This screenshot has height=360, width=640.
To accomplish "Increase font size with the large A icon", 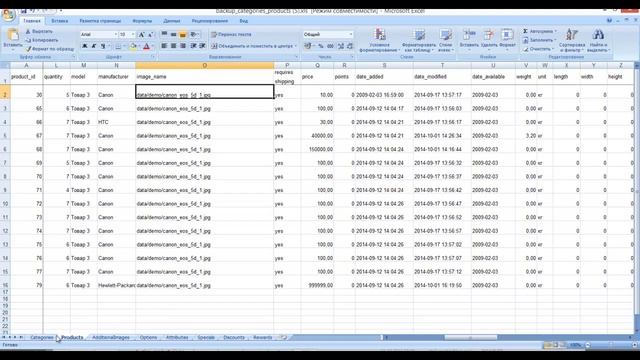I will (141, 35).
